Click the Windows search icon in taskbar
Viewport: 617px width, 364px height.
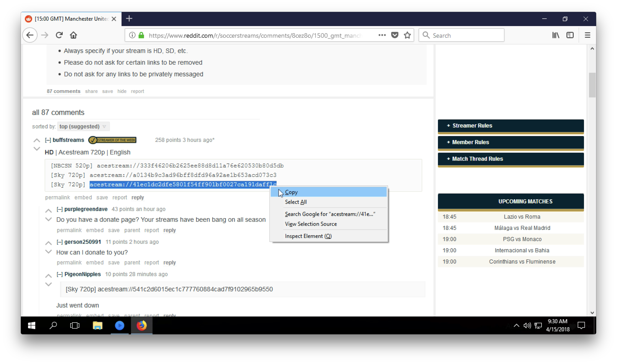tap(53, 325)
